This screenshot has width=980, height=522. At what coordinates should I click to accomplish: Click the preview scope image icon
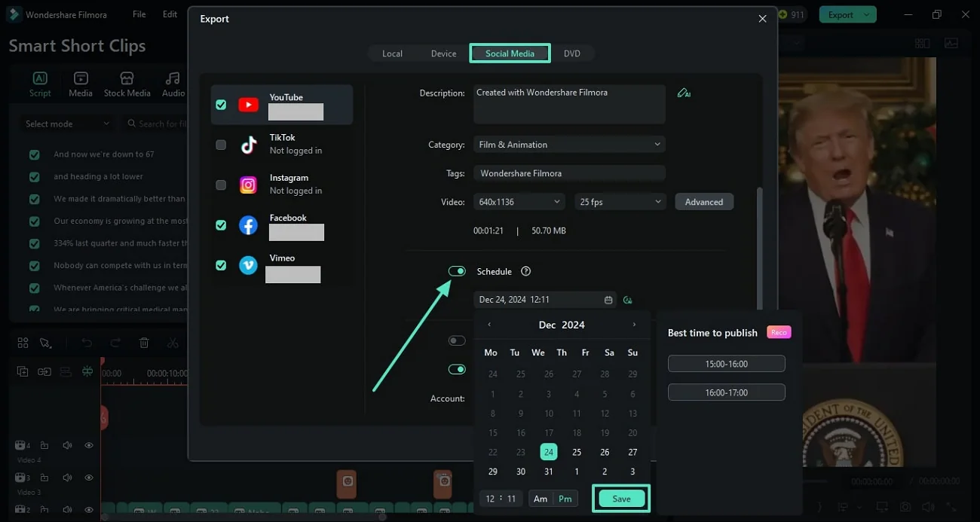[951, 44]
